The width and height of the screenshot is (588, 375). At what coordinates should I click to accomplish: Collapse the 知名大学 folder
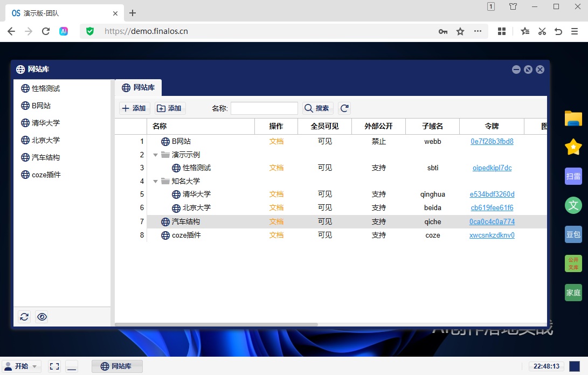[x=155, y=182]
